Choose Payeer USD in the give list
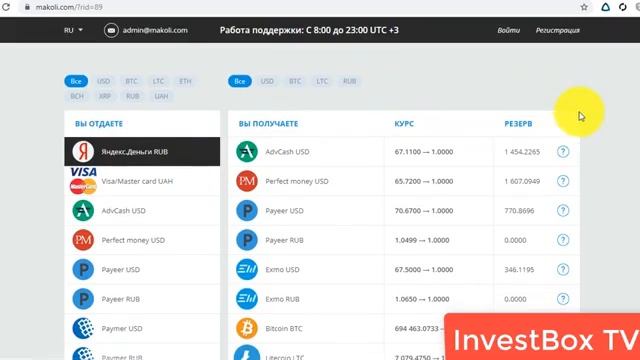Viewport: 640px width, 360px height. click(x=142, y=269)
